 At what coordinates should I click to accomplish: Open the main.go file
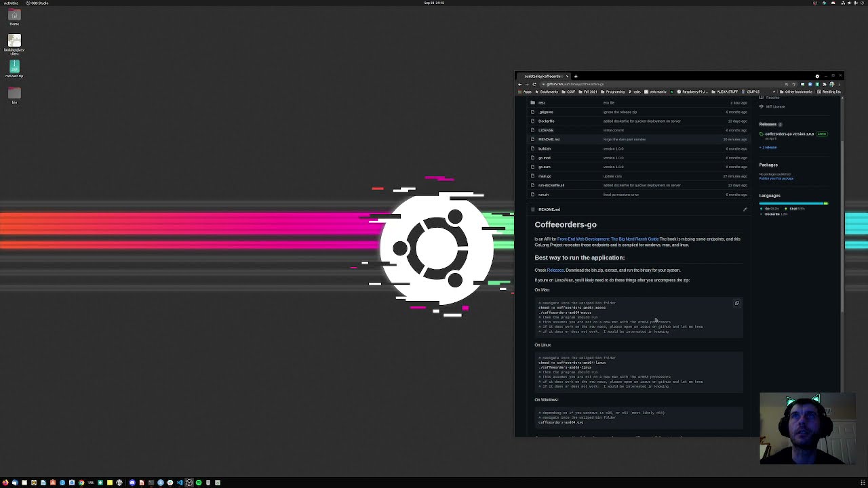coord(545,176)
